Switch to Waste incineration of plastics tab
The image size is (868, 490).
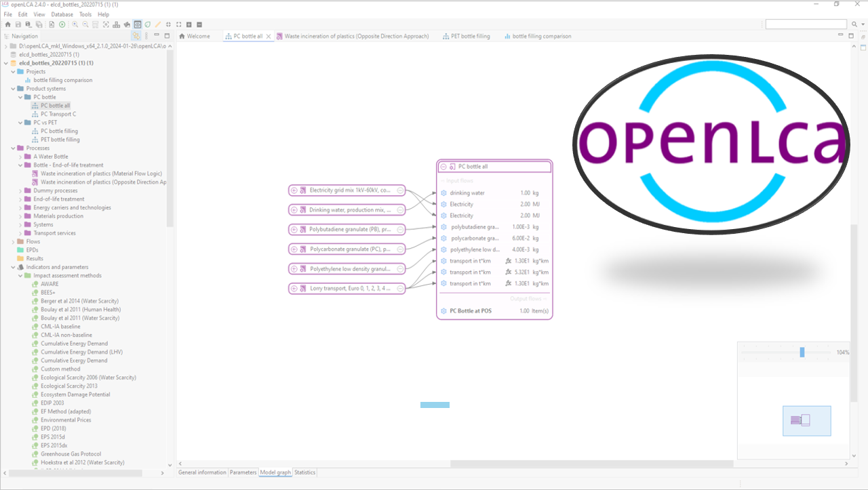click(353, 36)
